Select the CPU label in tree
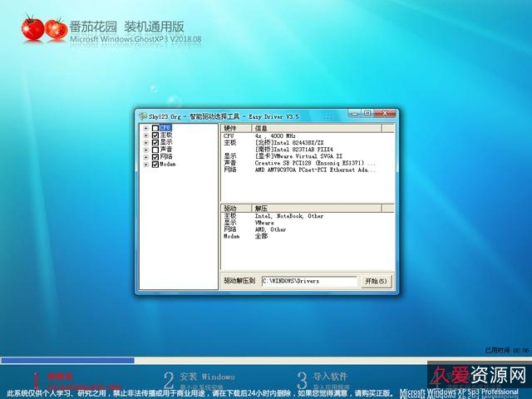 [165, 128]
